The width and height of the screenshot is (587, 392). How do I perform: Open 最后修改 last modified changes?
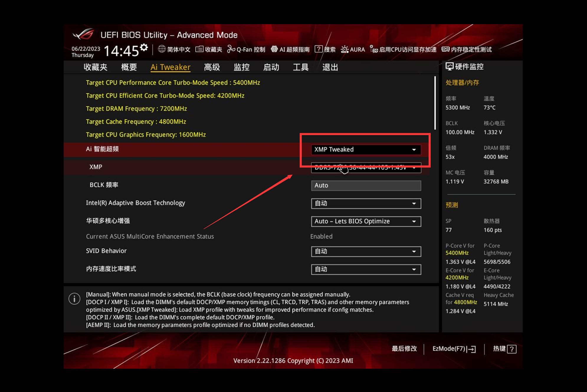(404, 349)
